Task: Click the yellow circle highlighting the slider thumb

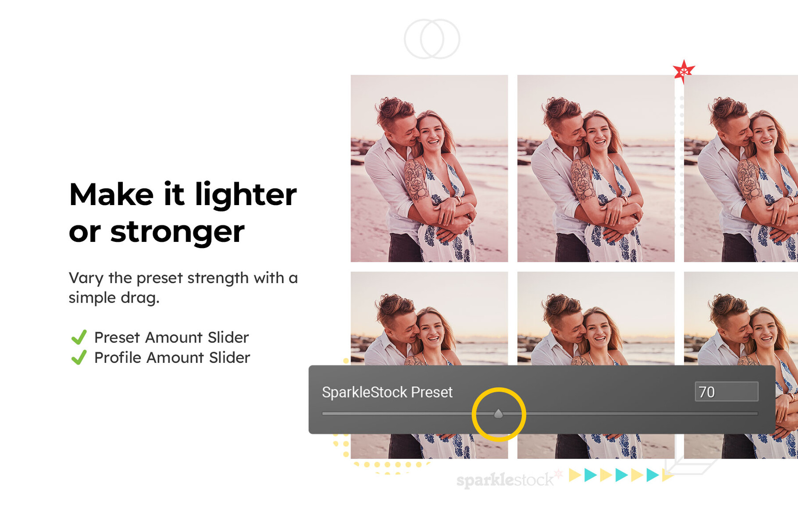Action: [498, 414]
